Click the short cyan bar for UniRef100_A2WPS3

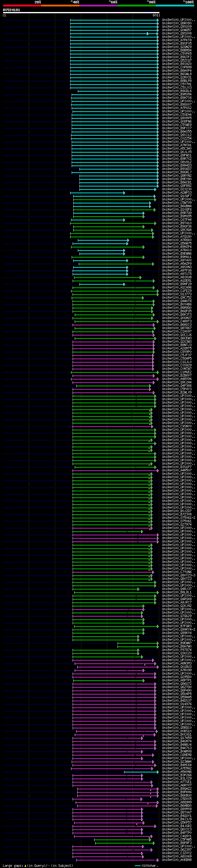pos(98,193)
